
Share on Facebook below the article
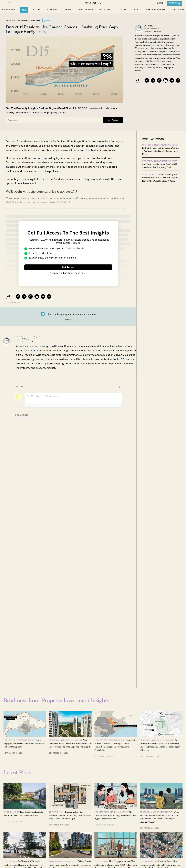click(18, 297)
